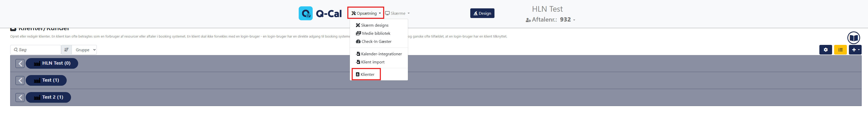Screen dimensions: 868x123
Task: Choose Medie bibliotek menu entry
Action: point(375,33)
